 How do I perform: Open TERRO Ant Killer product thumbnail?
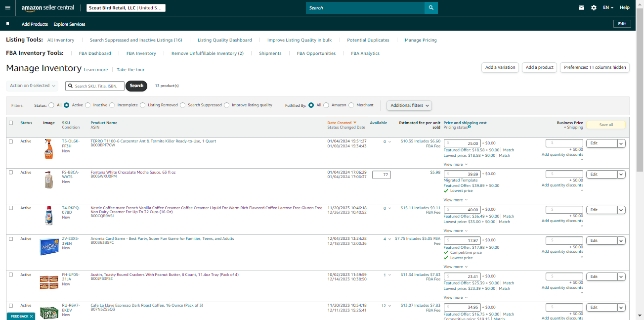point(48,148)
